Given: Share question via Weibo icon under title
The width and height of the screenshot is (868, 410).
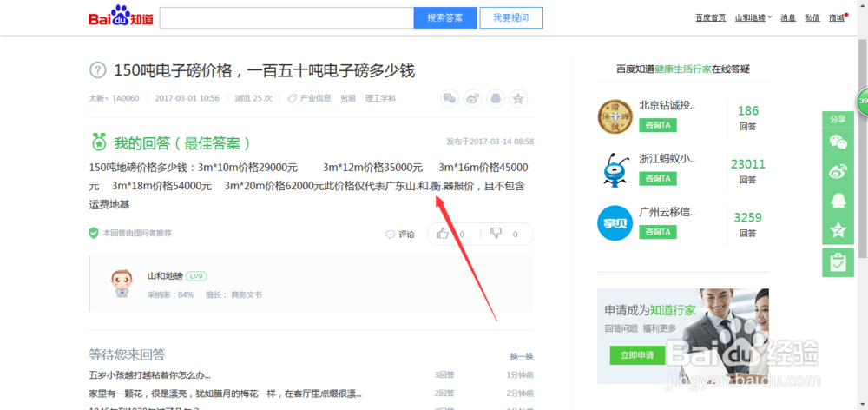Looking at the screenshot, I should pos(472,99).
